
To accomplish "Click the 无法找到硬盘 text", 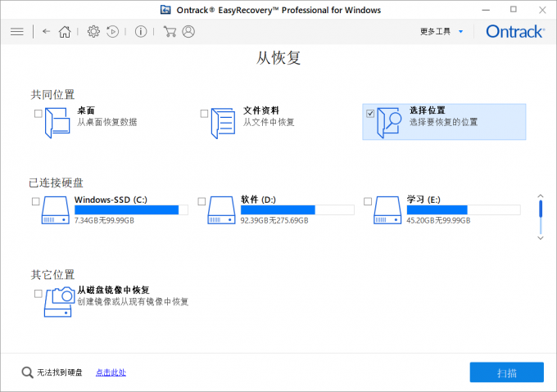I will tap(59, 372).
